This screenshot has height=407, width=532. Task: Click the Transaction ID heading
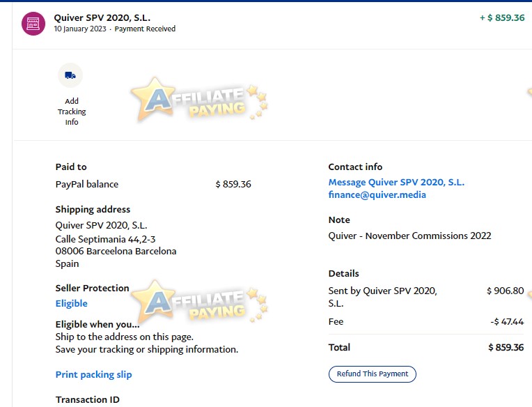(x=88, y=399)
